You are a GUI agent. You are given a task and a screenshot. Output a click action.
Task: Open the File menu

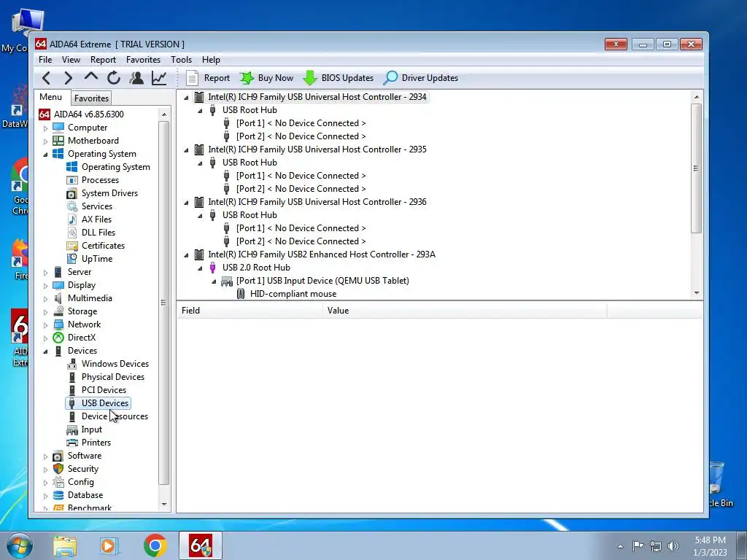tap(45, 60)
